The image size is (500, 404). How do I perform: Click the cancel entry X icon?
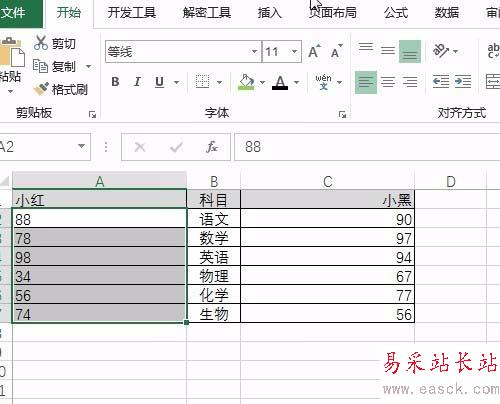(x=140, y=147)
